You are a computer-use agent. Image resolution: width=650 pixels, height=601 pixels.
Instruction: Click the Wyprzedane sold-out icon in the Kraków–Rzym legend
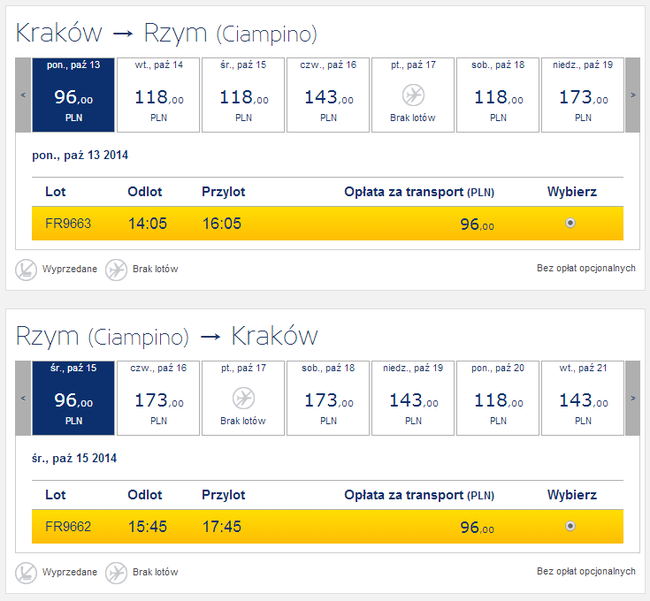tap(26, 269)
